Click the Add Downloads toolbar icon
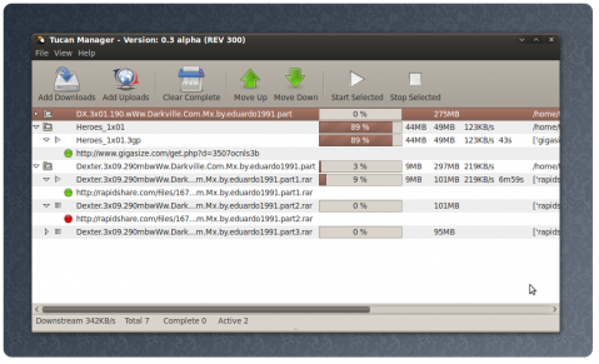 [x=66, y=79]
